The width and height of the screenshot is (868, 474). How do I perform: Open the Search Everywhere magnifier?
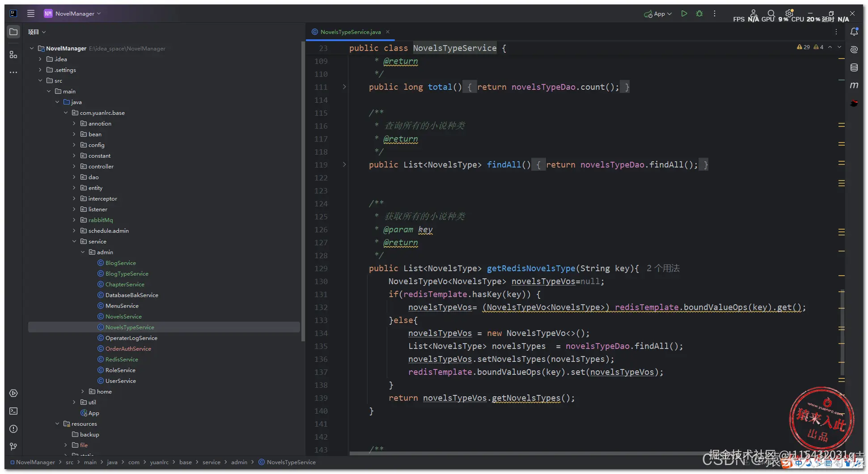click(771, 13)
